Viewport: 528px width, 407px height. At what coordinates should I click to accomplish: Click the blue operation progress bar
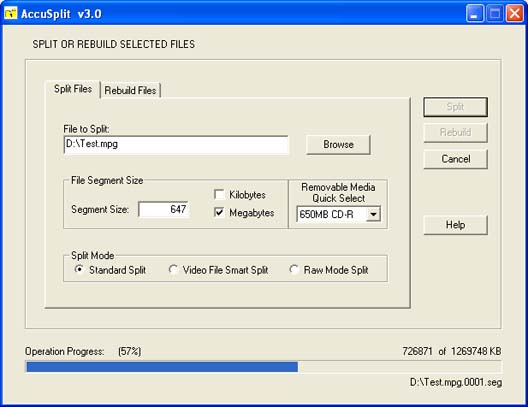(x=162, y=367)
